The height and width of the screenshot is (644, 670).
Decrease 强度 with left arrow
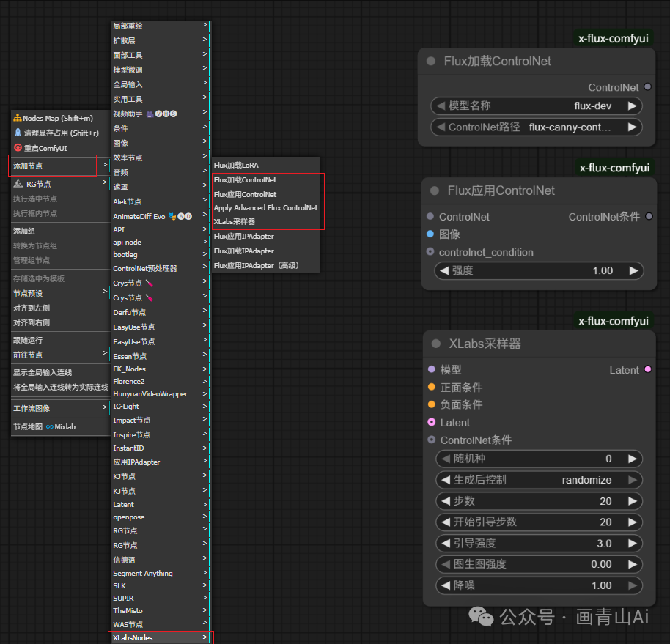444,270
